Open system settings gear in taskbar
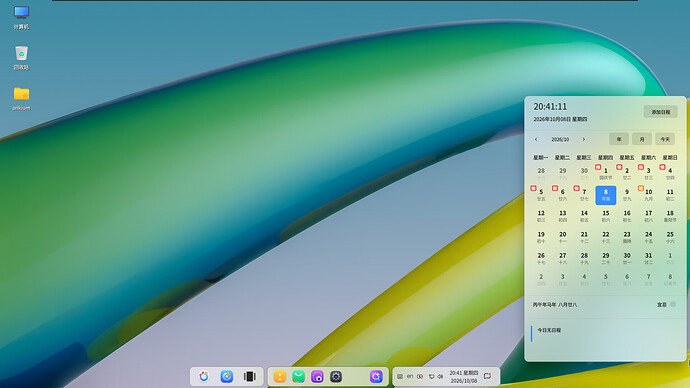This screenshot has height=388, width=690. 336,376
